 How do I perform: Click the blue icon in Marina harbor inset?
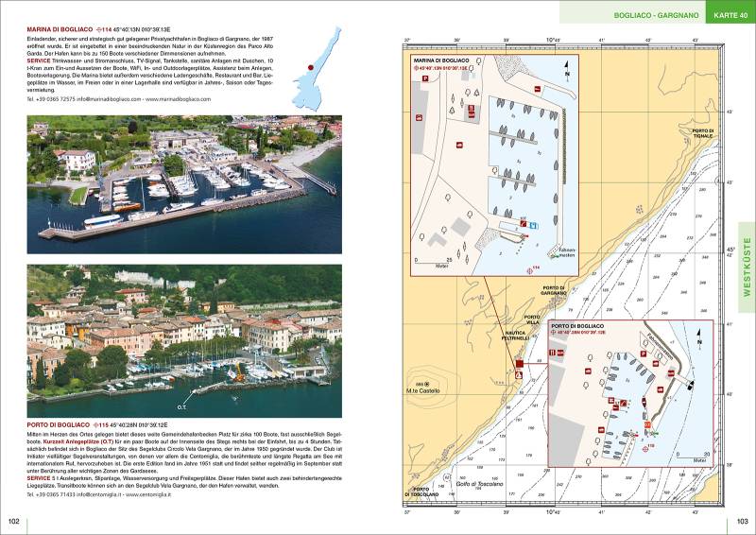pyautogui.click(x=533, y=225)
